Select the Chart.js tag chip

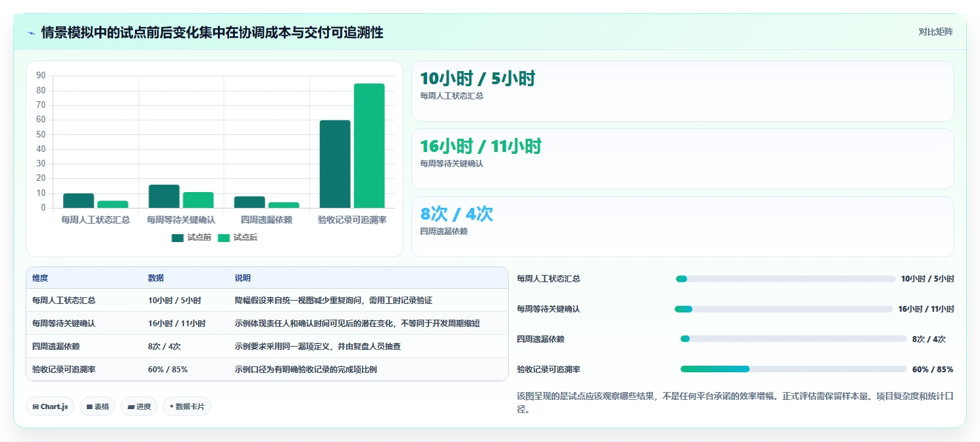50,406
